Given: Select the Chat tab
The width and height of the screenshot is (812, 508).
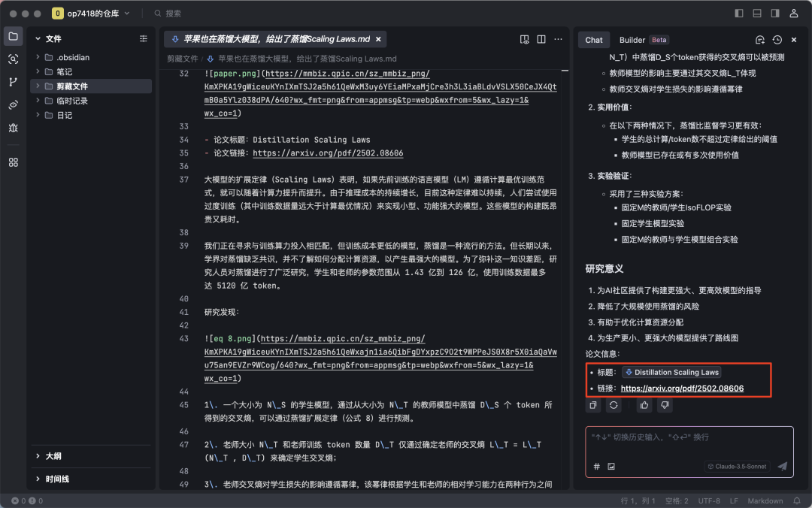Looking at the screenshot, I should (x=594, y=40).
